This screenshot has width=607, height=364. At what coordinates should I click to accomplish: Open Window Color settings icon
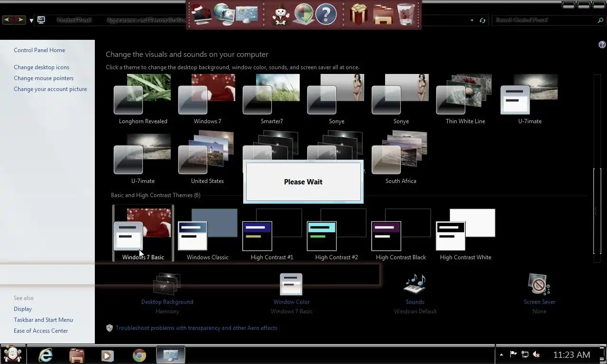click(291, 284)
